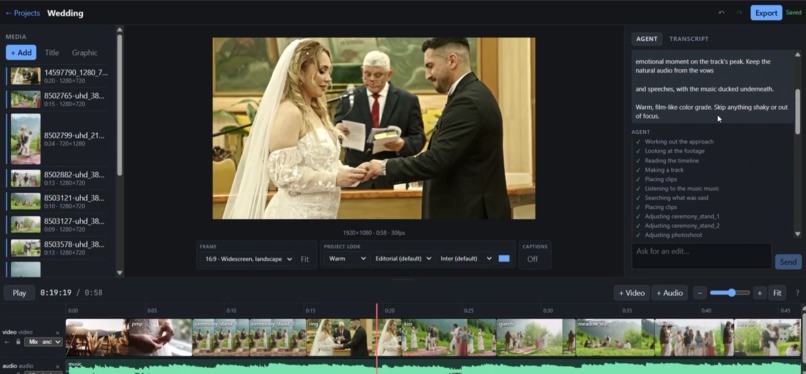806x374 pixels.
Task: Select the guests clip on the timeline
Action: 535,338
